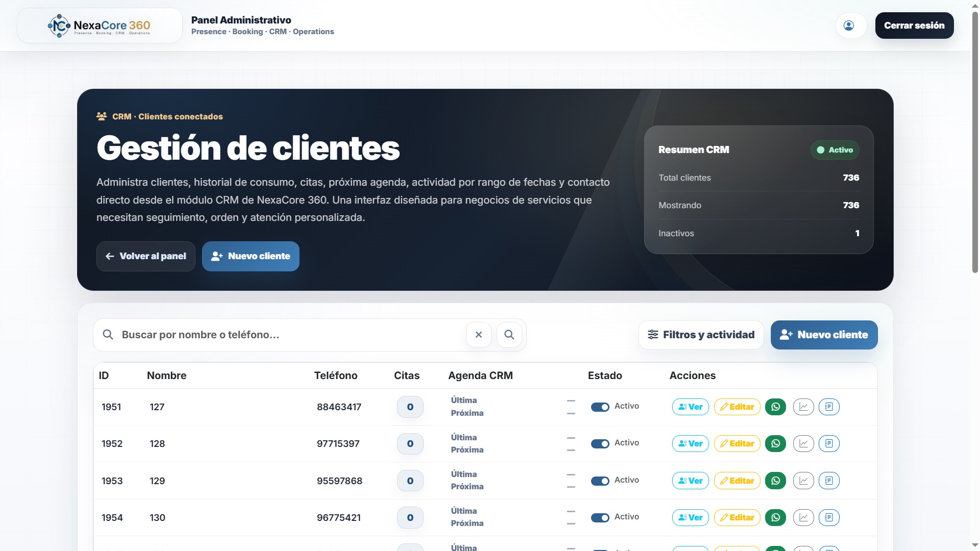Click phone number 97715397

[x=338, y=443]
